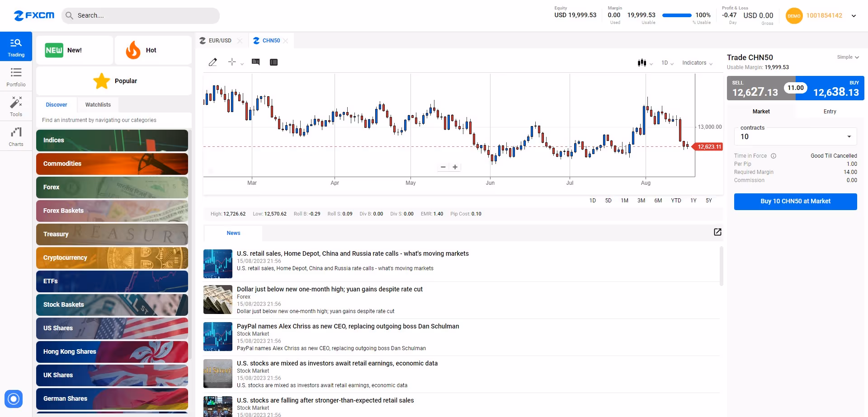Screen dimensions: 868x417
Task: Switch to the CHN50 chart tab
Action: (x=267, y=41)
